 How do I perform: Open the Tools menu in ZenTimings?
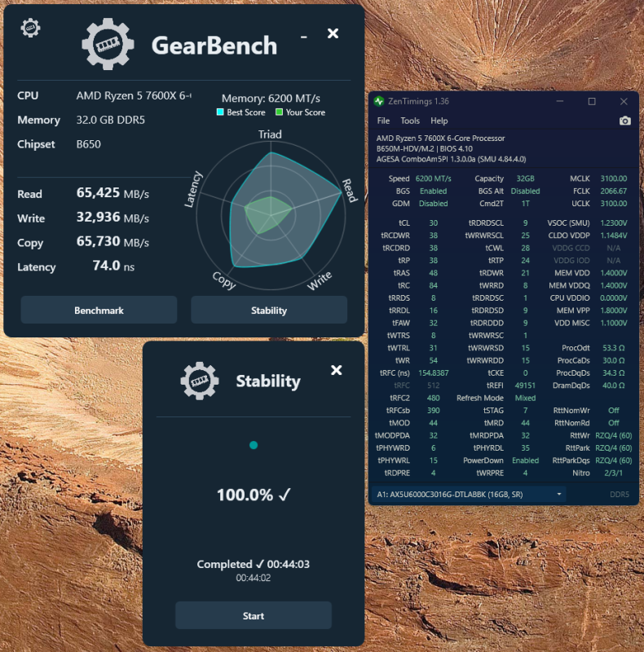pyautogui.click(x=410, y=121)
